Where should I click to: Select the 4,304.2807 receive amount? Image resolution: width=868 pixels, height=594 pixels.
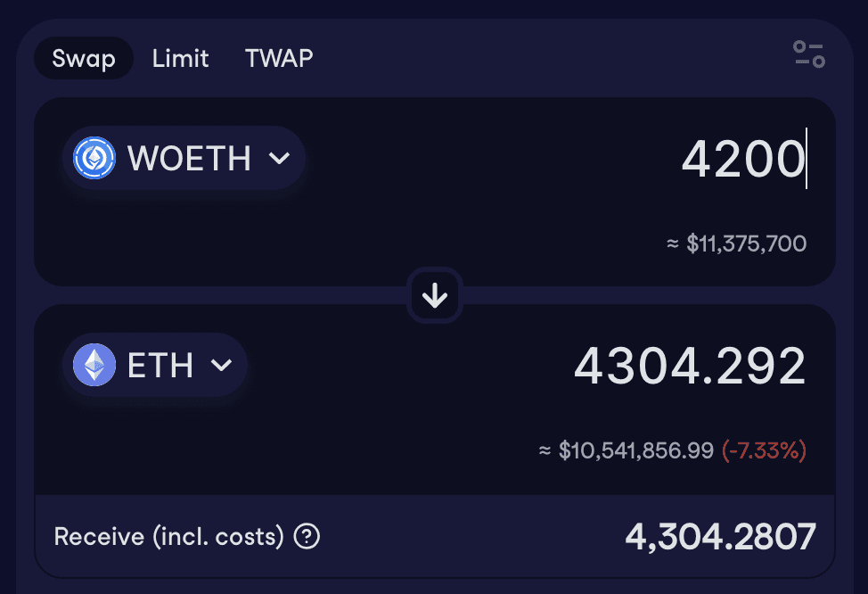click(720, 537)
